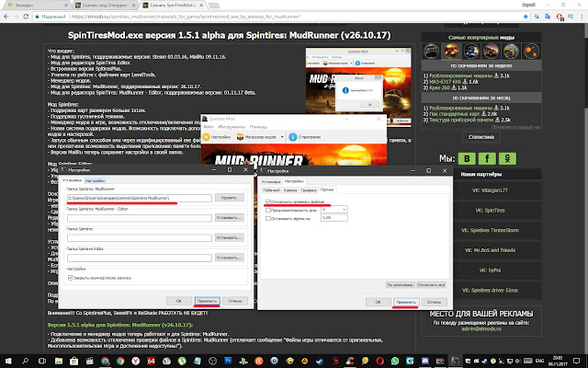The image size is (588, 368).
Task: Click the admin@stmods.ru email link
Action: click(x=481, y=328)
